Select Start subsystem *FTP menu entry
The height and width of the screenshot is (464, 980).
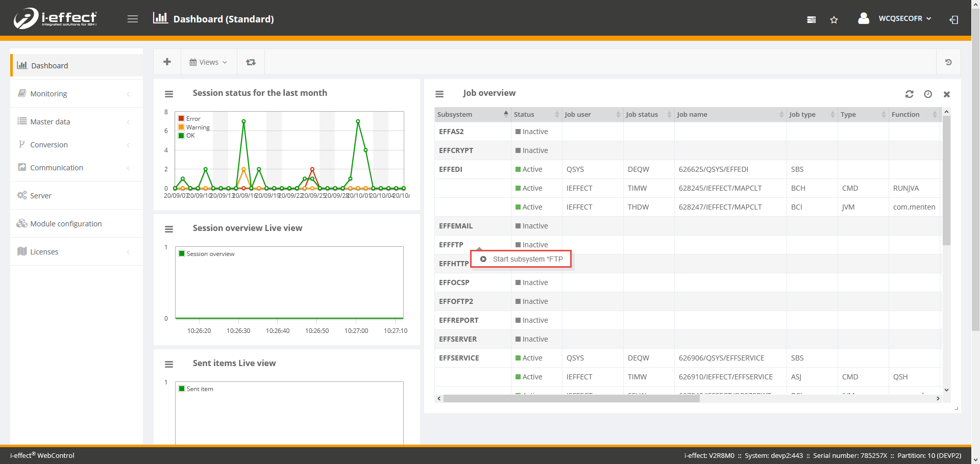(x=527, y=259)
